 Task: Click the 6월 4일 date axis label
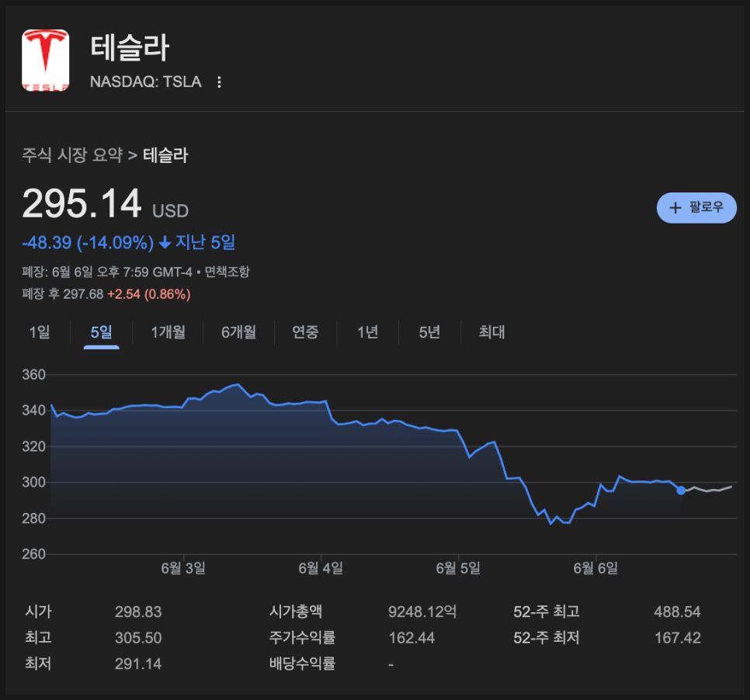tap(321, 568)
